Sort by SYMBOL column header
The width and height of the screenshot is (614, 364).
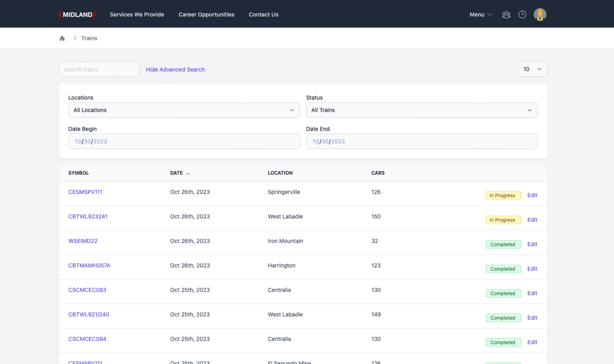79,173
